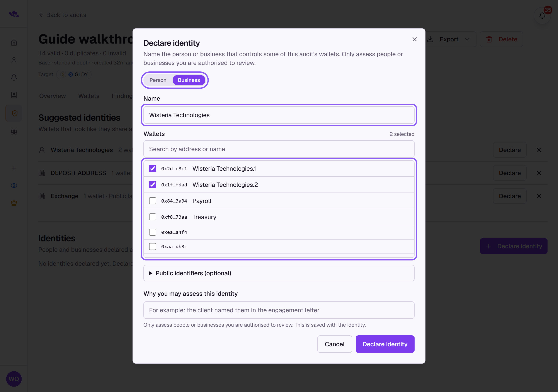Check the 0xea…a4f4 wallet checkbox
Screen dimensions: 558x392
[152, 232]
